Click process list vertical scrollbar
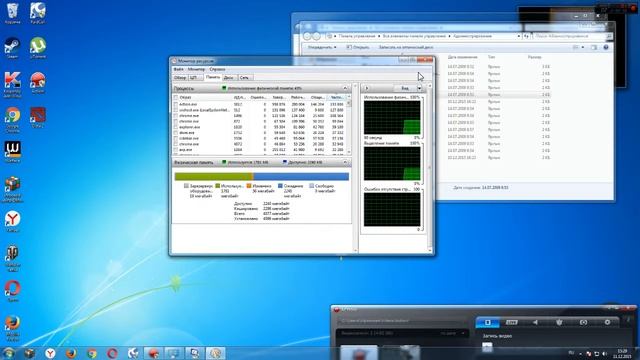This screenshot has height=360, width=640. pyautogui.click(x=349, y=124)
